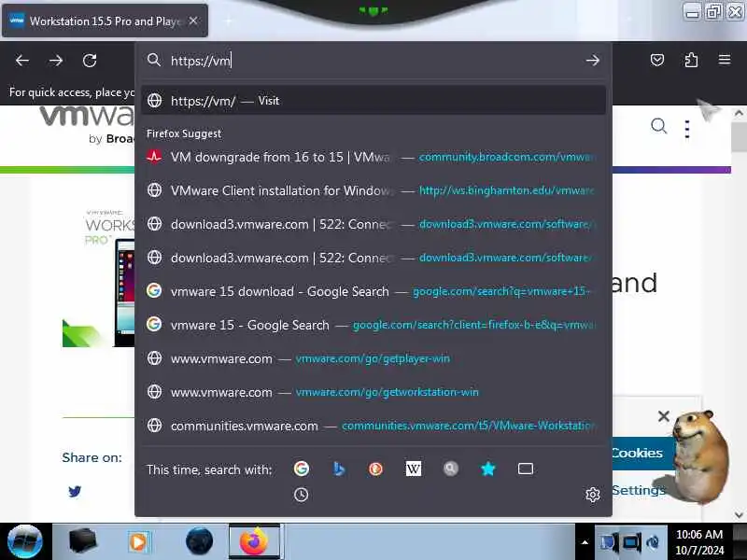Close the cookie banner with X

pos(664,416)
